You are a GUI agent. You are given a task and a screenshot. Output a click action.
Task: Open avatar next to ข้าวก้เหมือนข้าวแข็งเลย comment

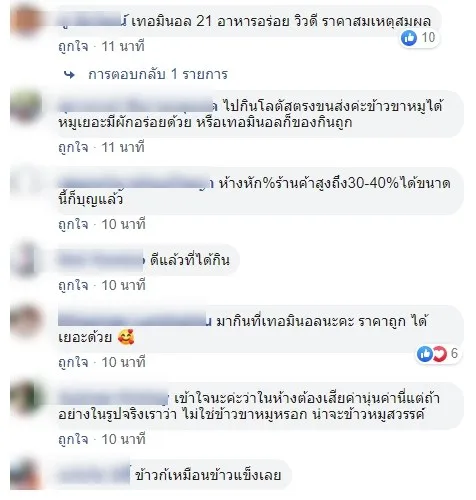[x=26, y=475]
